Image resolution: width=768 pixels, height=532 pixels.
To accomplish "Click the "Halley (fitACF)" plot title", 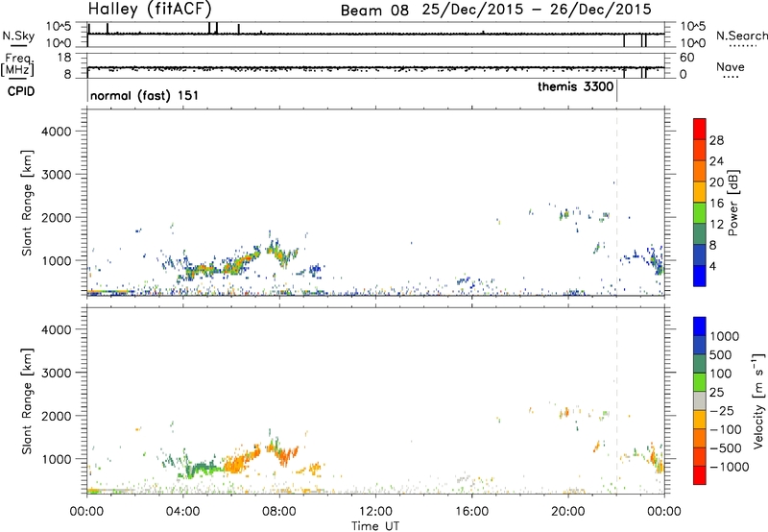I will 150,9.
